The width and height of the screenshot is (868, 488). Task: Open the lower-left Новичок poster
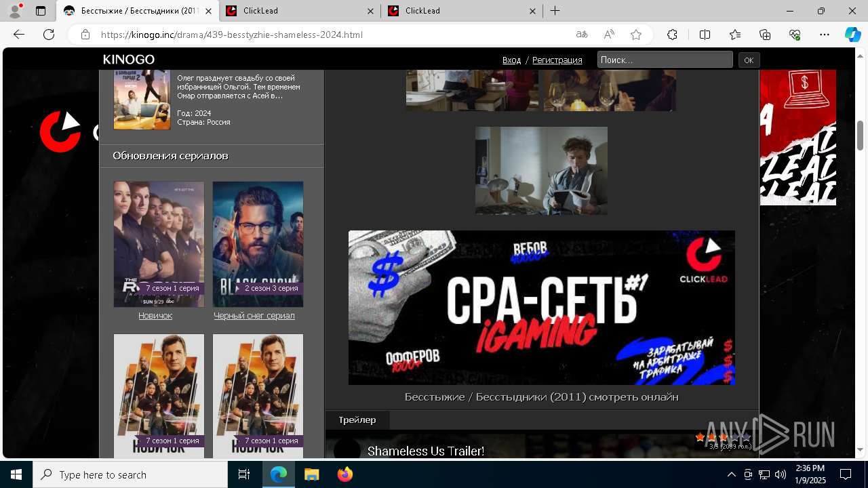coord(159,395)
